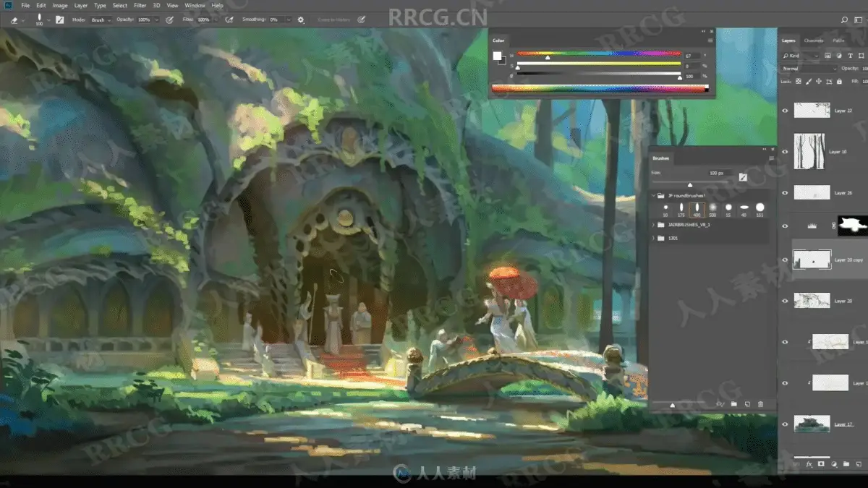Open the Edit menu
Viewport: 868px width, 488px height.
41,6
